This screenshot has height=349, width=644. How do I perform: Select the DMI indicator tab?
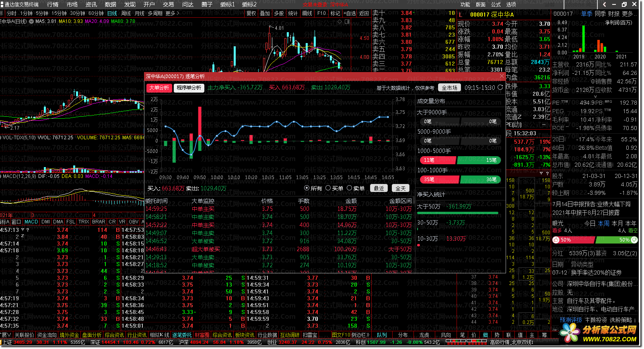46,222
